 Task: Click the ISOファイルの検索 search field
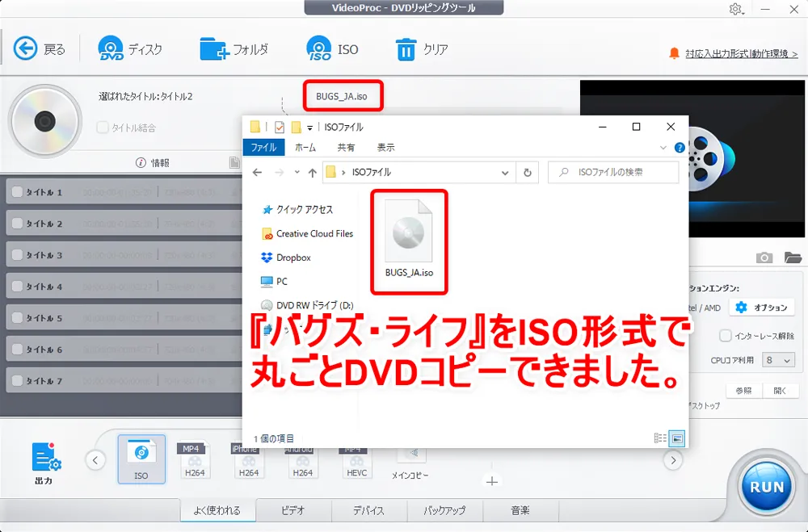[x=613, y=173]
